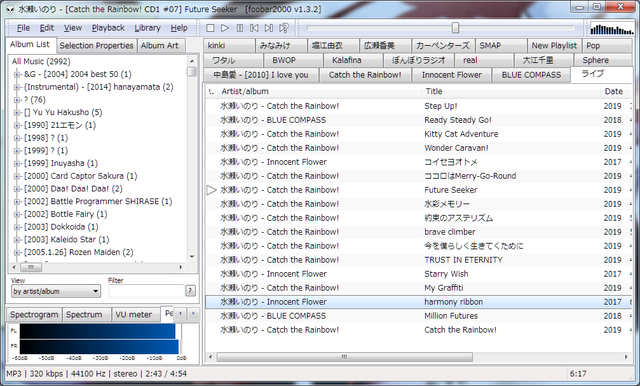Switch to Spectrogram visualization tab
Image resolution: width=640 pixels, height=386 pixels.
[x=34, y=315]
